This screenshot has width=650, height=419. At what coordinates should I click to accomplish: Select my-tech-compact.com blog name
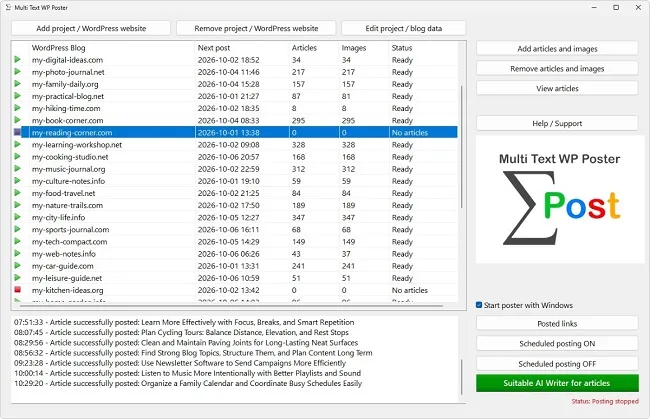[x=69, y=242]
